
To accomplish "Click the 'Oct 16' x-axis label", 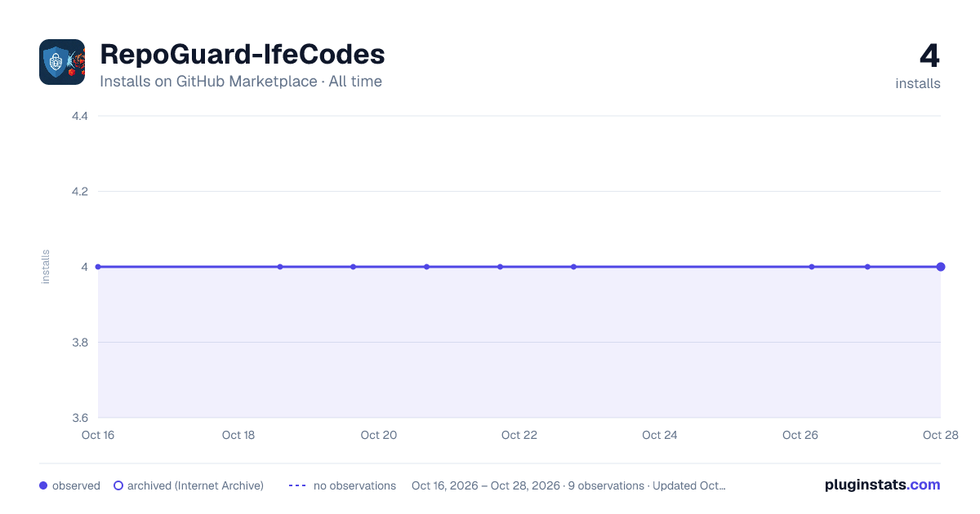I will coord(98,435).
